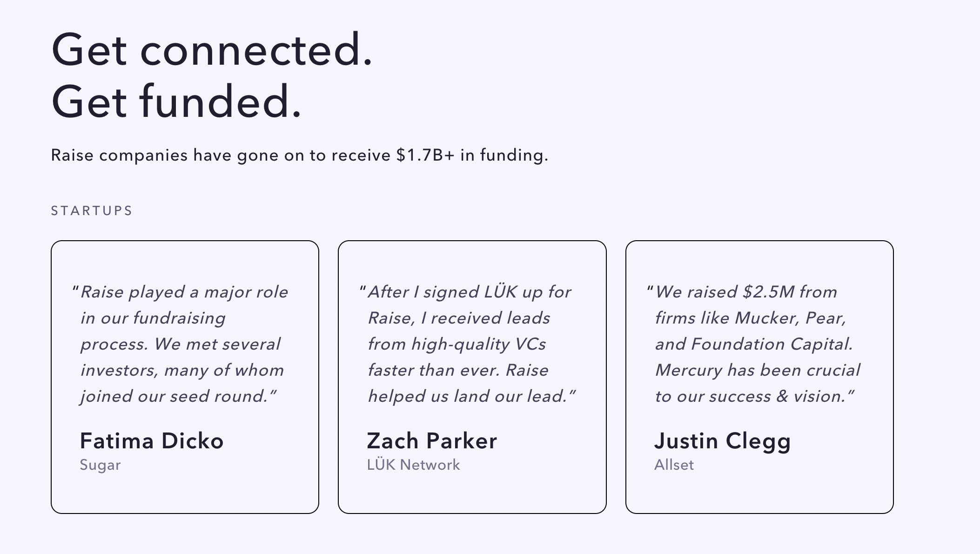The width and height of the screenshot is (980, 554).
Task: Click the "Get connected." headline
Action: coord(212,50)
